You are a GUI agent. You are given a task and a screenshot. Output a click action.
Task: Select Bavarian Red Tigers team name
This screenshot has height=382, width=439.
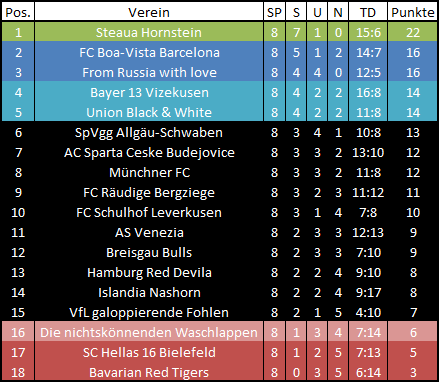tap(149, 372)
